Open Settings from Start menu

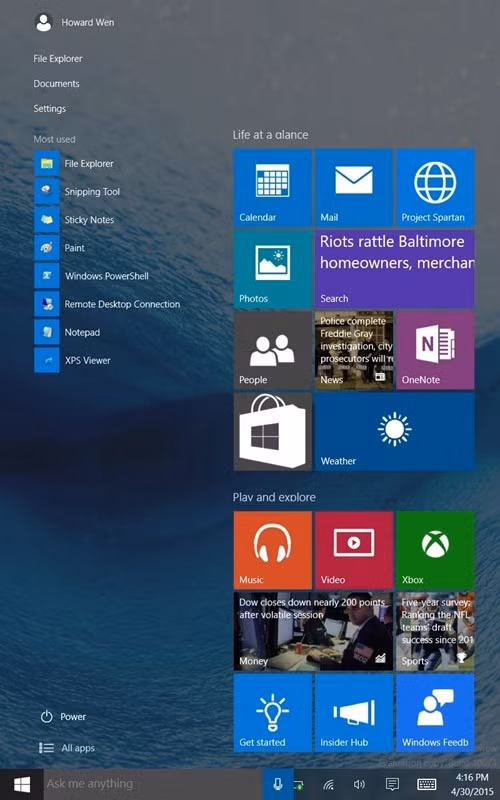[x=49, y=109]
